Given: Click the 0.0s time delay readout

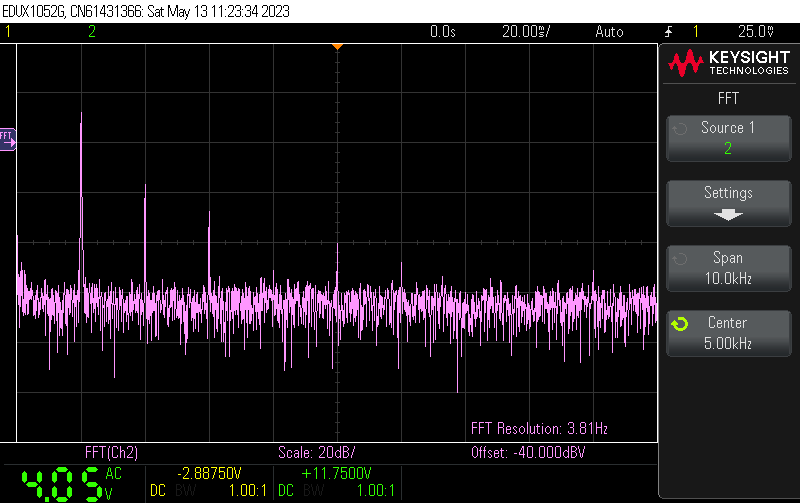Looking at the screenshot, I should tap(442, 32).
